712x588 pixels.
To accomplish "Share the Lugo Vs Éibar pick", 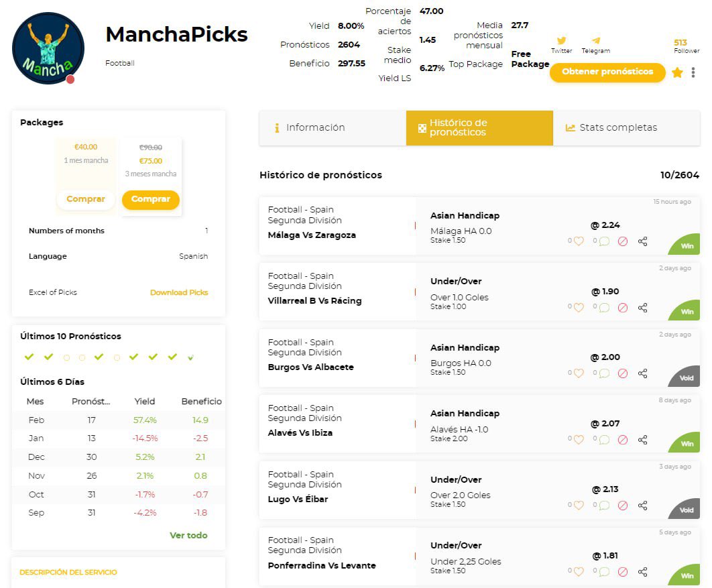I will coord(642,506).
